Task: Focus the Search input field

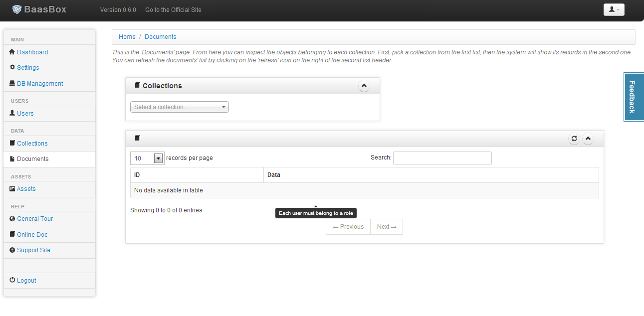Action: tap(442, 158)
